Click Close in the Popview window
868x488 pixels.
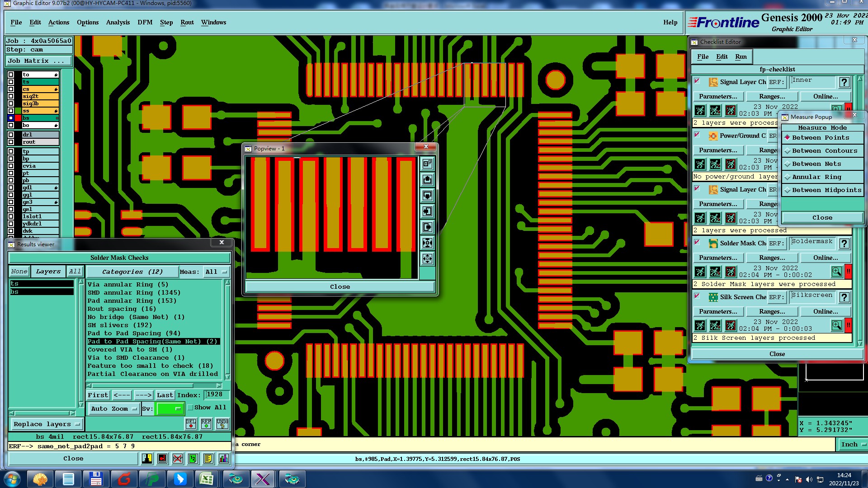[340, 287]
